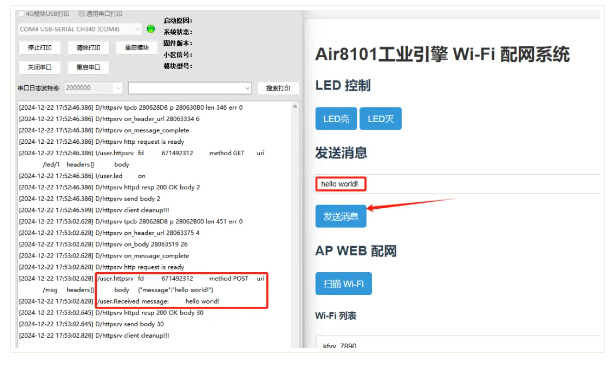
Task: Open the empty search print combo box
Action: (x=190, y=88)
